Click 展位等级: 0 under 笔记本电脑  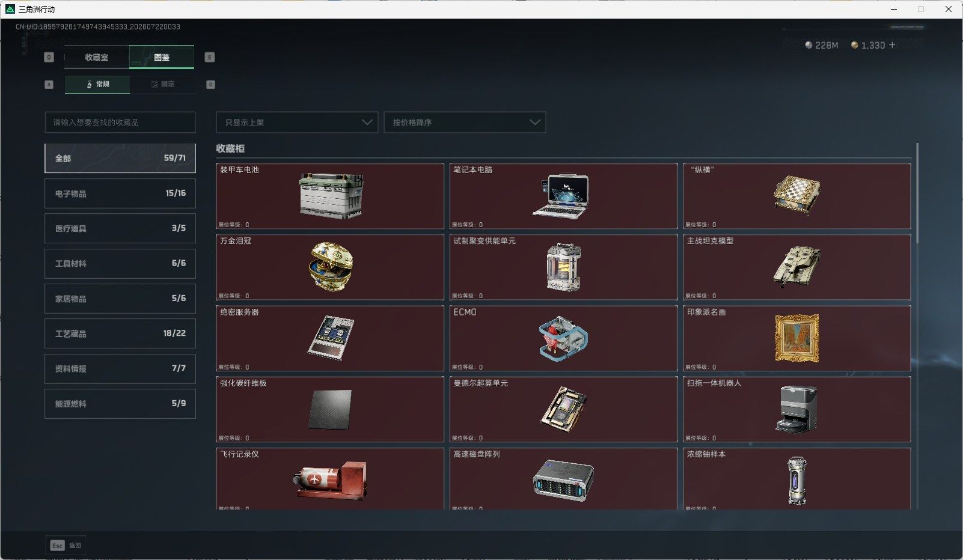point(467,225)
